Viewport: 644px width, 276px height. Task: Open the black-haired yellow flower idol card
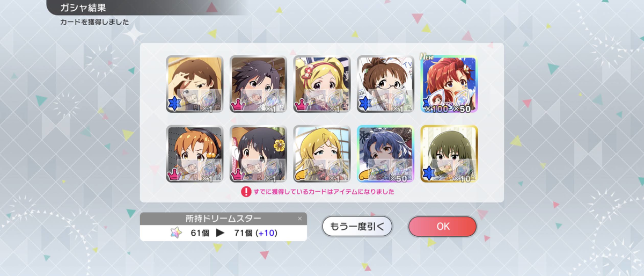pyautogui.click(x=258, y=154)
